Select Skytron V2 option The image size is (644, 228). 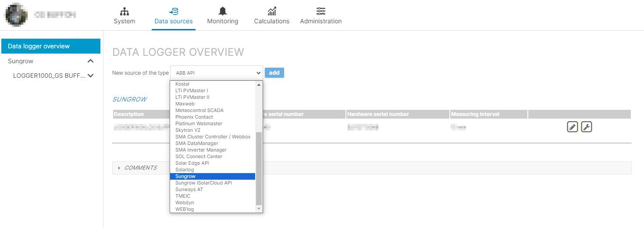pyautogui.click(x=213, y=130)
